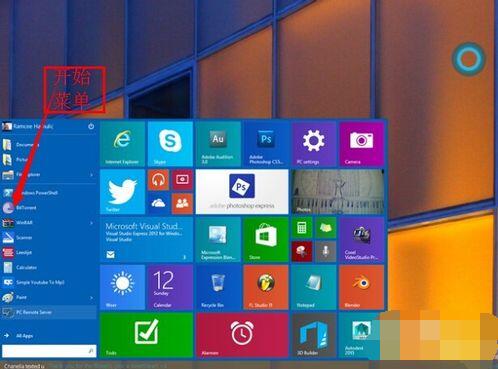Open File Explorer from Start list
The height and width of the screenshot is (369, 498).
49,174
